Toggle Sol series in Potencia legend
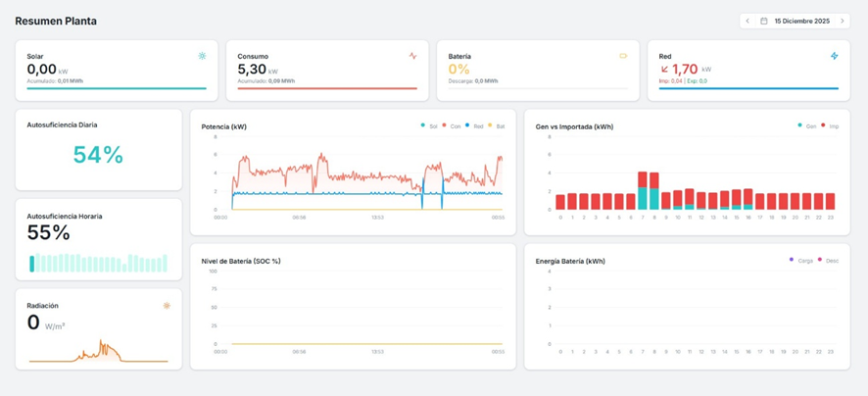 point(430,126)
